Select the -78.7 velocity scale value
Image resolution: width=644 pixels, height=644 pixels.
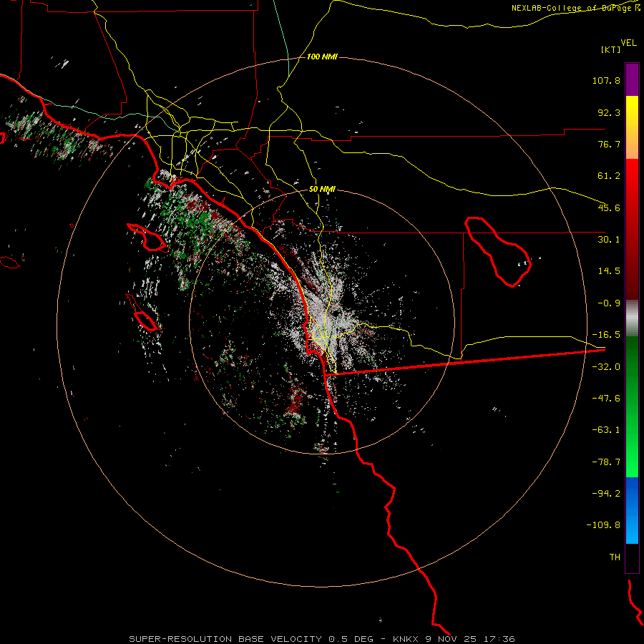606,462
